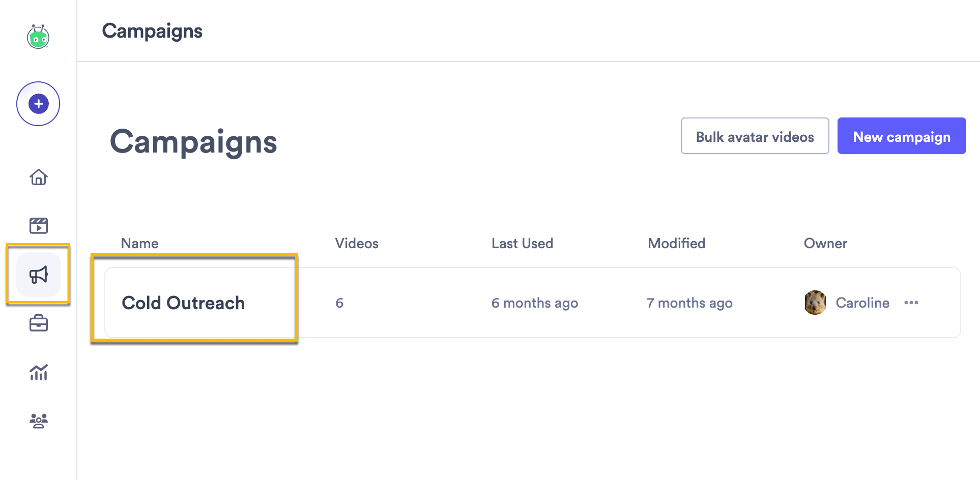Click the New campaign button

point(902,136)
